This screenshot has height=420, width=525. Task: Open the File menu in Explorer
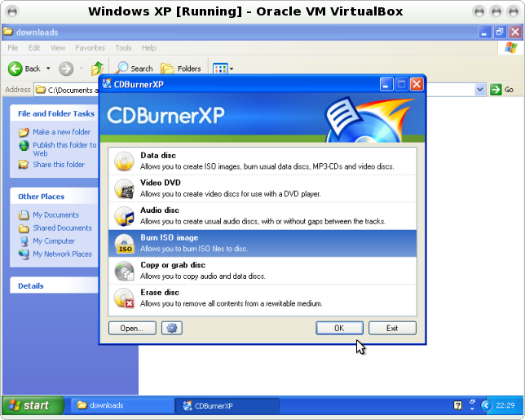pos(13,48)
